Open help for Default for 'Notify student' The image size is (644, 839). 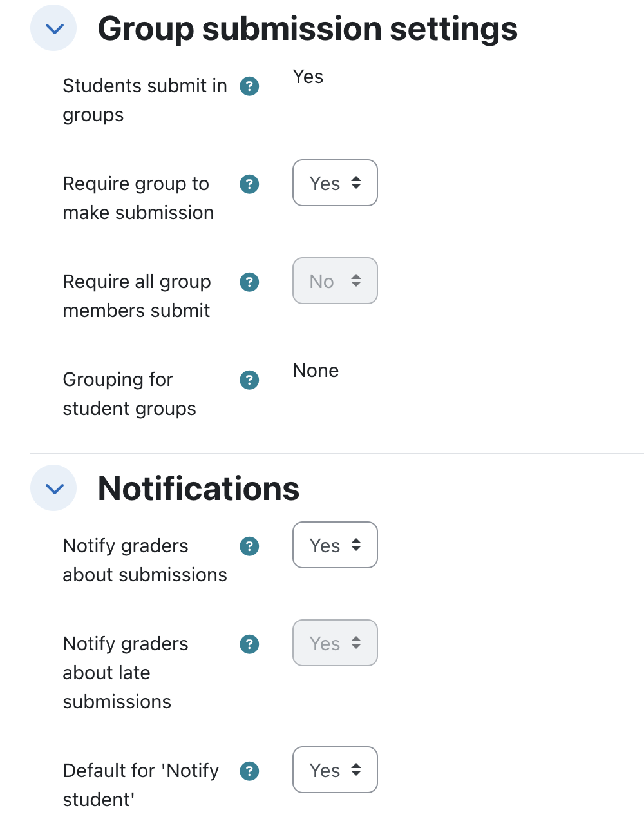tap(249, 771)
